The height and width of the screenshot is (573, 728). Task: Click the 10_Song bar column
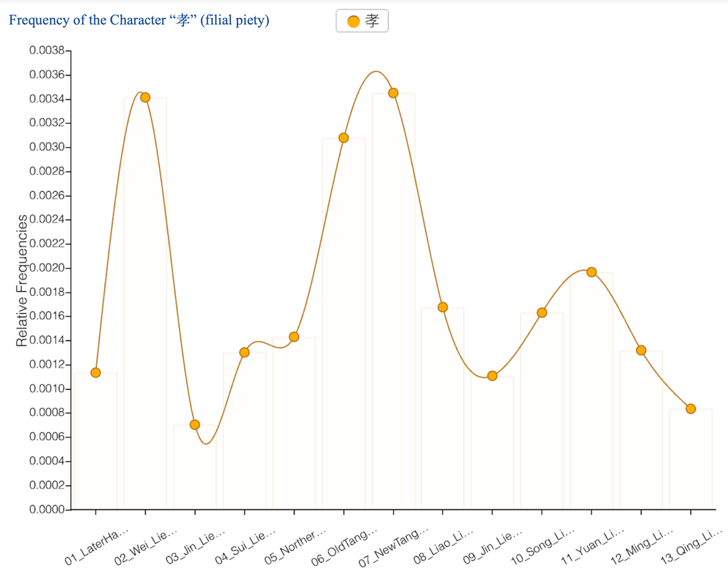click(x=542, y=419)
